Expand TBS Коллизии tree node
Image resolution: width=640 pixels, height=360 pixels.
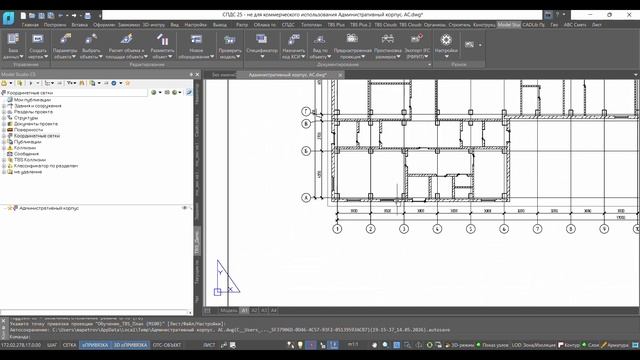(x=4, y=160)
